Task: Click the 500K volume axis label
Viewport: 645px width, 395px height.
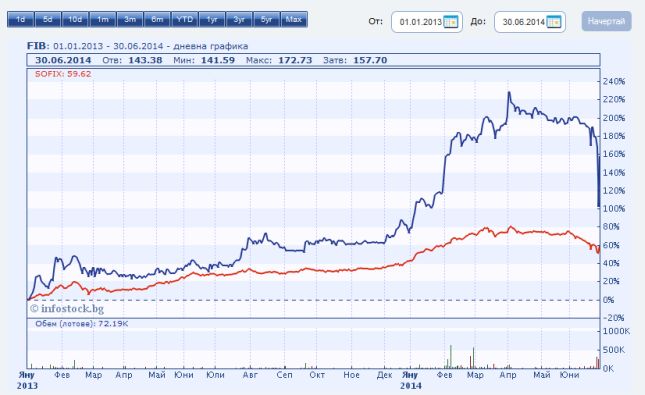Action: pyautogui.click(x=613, y=350)
